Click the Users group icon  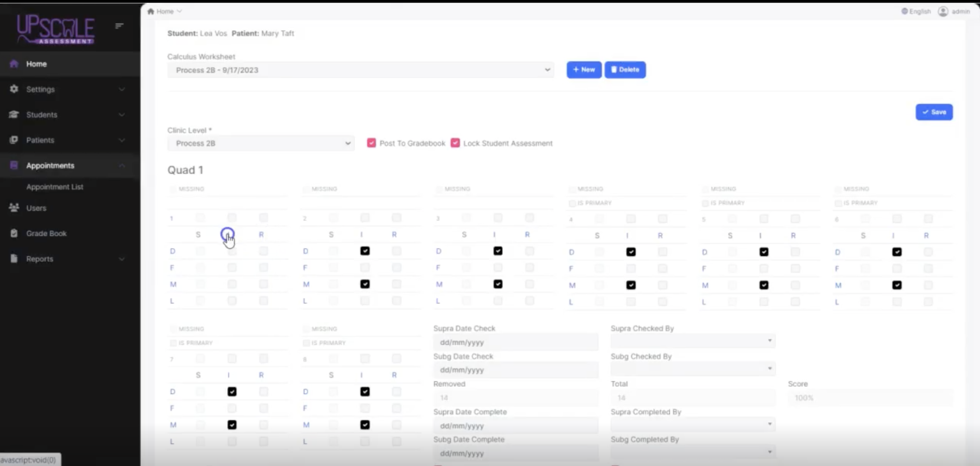pyautogui.click(x=14, y=208)
